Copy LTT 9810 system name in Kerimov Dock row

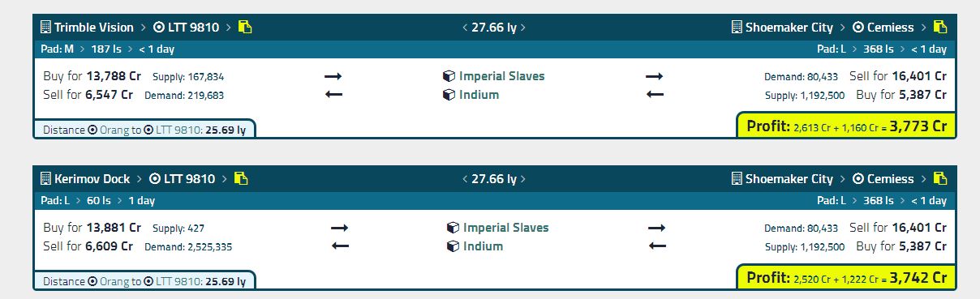tap(241, 179)
